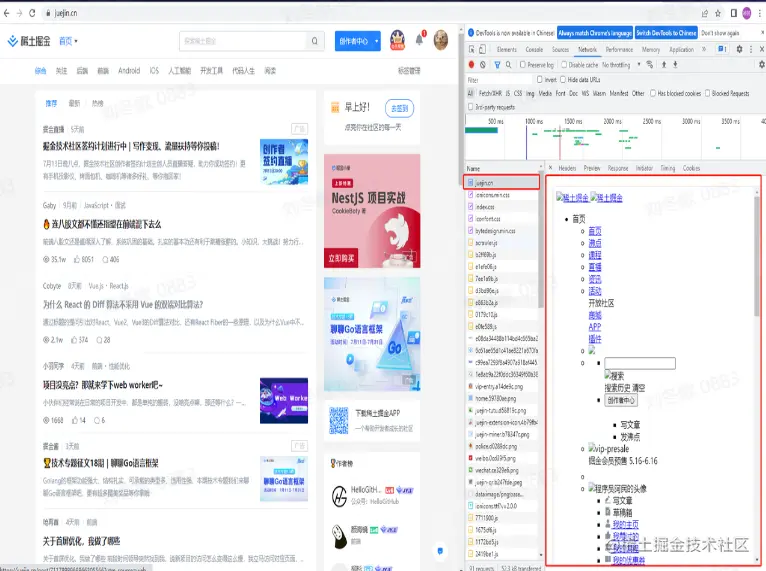Check 3rd-party requests checkbox

[471, 106]
